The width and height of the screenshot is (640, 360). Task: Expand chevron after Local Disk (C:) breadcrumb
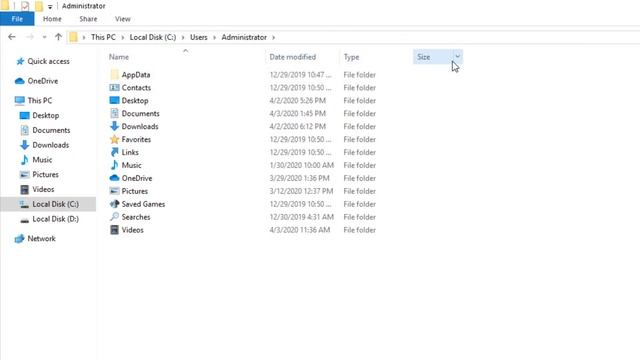(x=183, y=38)
